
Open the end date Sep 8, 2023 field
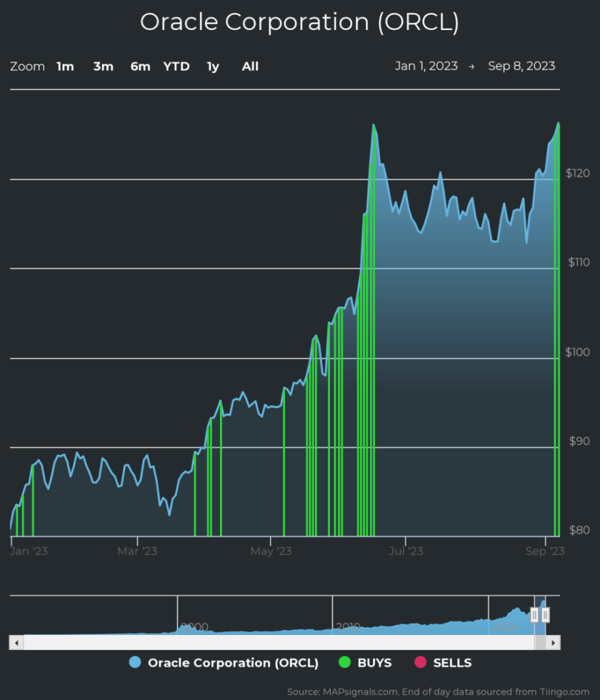(x=521, y=66)
